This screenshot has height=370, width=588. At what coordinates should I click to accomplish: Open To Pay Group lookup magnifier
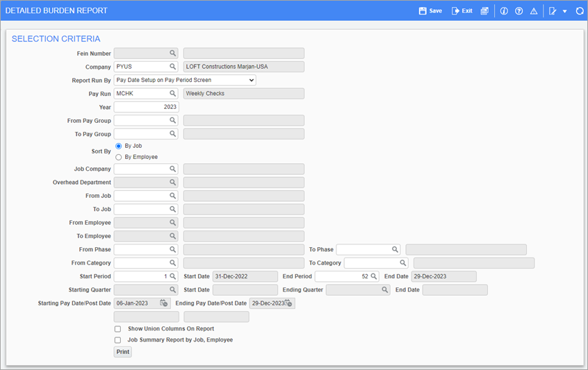click(172, 134)
